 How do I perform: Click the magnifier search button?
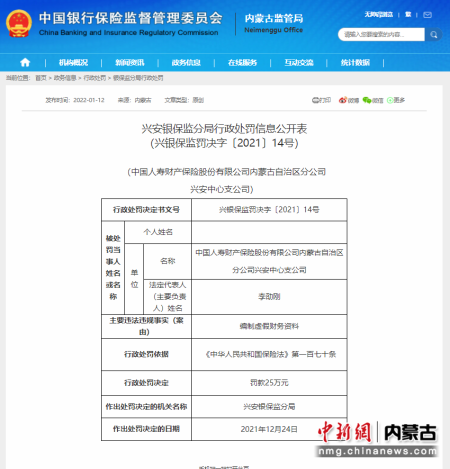pyautogui.click(x=434, y=35)
